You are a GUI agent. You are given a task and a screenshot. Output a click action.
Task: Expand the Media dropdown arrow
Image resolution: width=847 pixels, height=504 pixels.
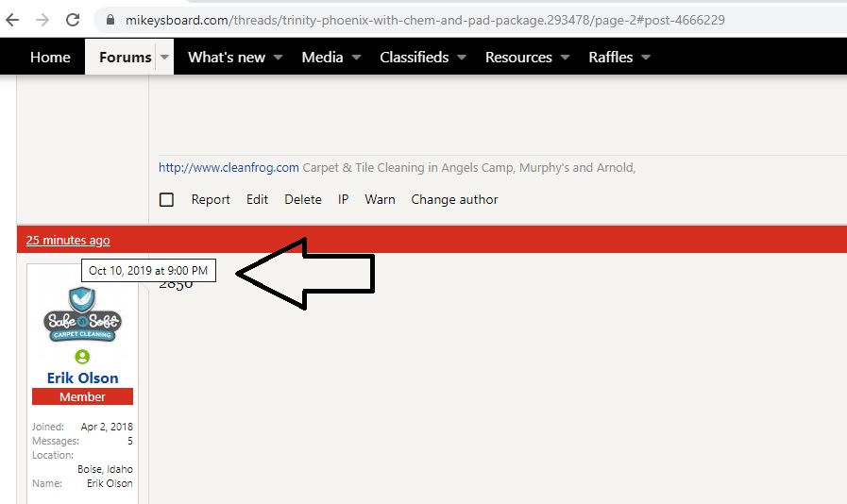pyautogui.click(x=357, y=58)
